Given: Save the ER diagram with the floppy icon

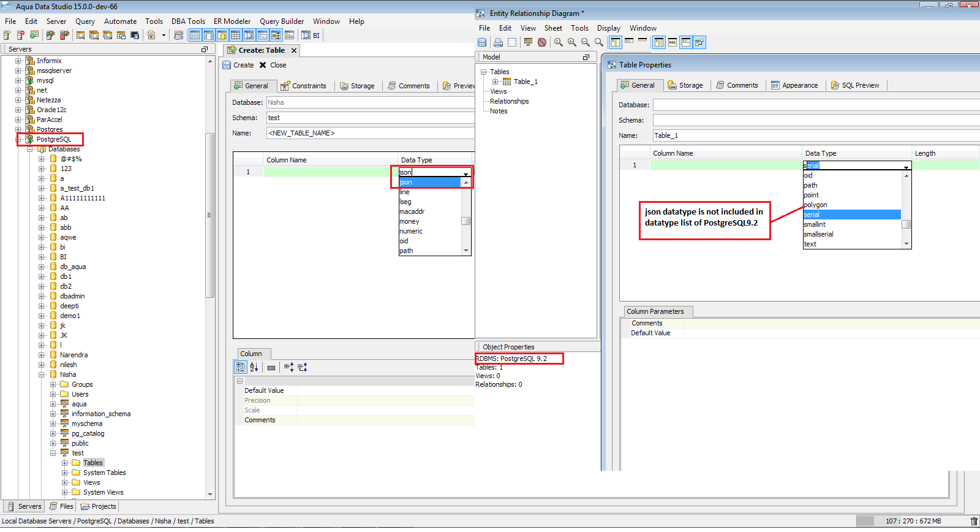Looking at the screenshot, I should (x=482, y=42).
